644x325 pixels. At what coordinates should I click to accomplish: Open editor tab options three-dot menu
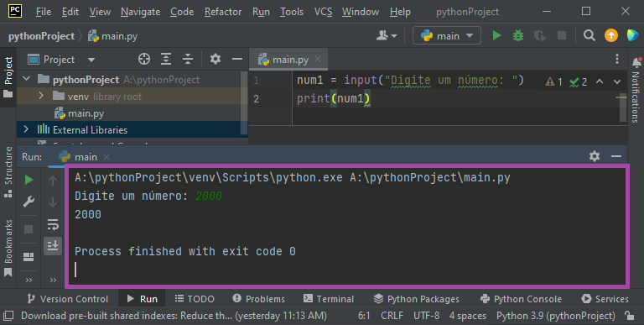pyautogui.click(x=617, y=60)
